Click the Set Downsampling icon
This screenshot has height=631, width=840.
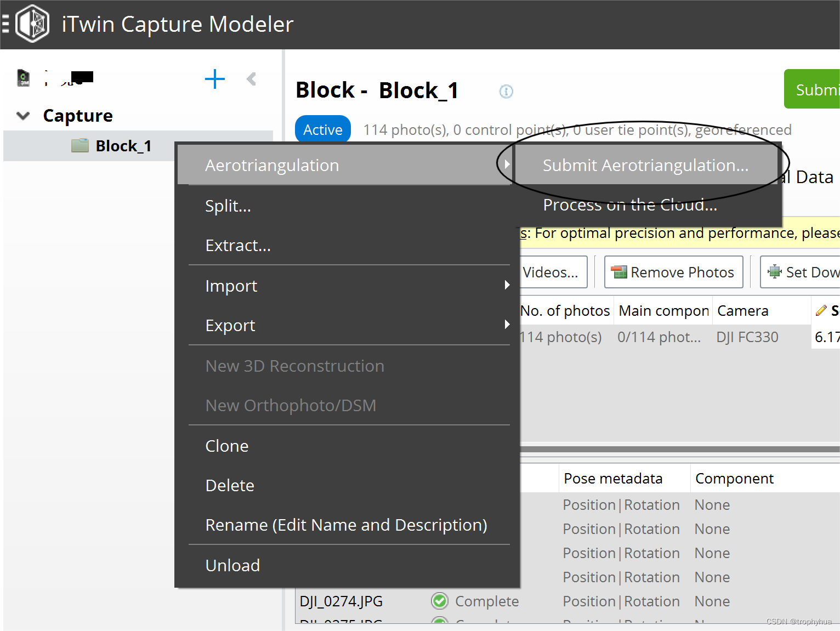pos(774,271)
